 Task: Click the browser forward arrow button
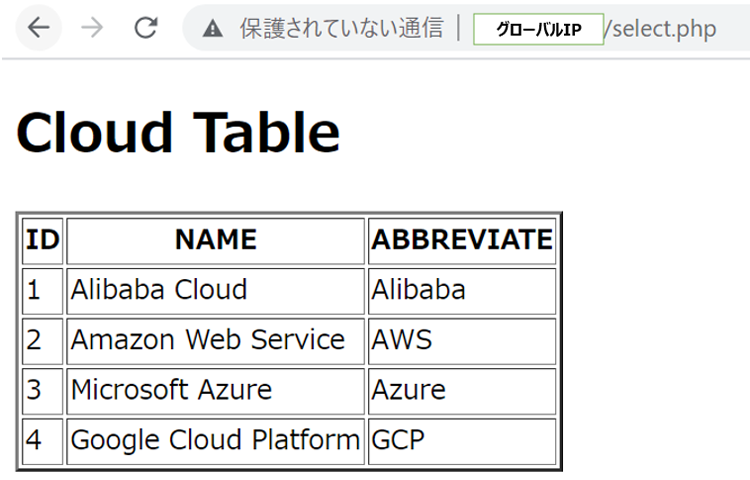click(x=92, y=28)
